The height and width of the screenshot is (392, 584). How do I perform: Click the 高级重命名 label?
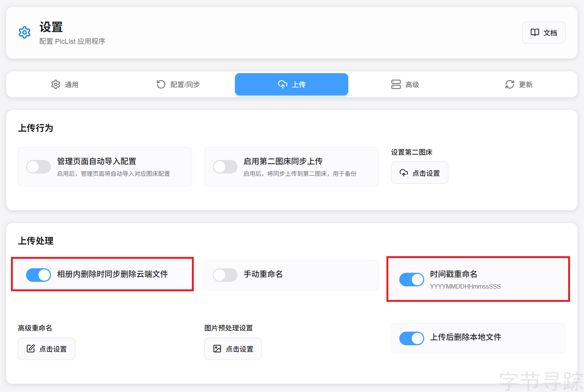point(35,328)
